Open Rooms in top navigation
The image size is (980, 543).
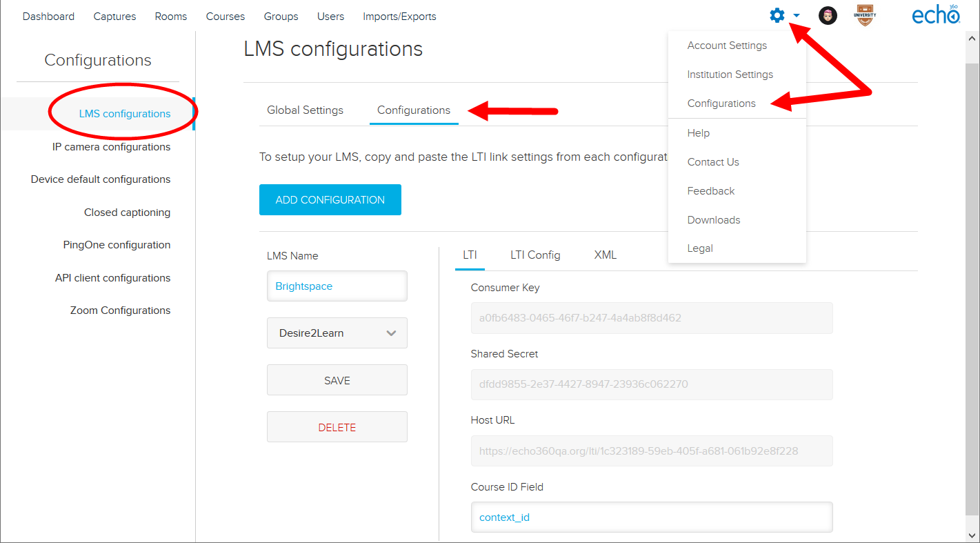(x=171, y=17)
